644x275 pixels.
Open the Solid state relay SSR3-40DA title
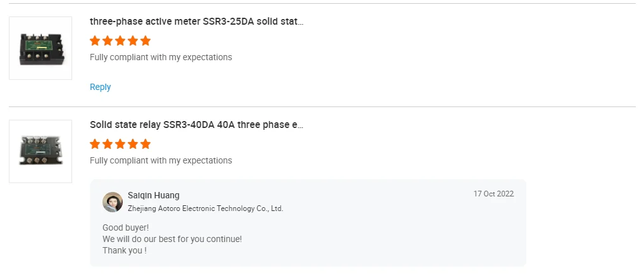(197, 125)
